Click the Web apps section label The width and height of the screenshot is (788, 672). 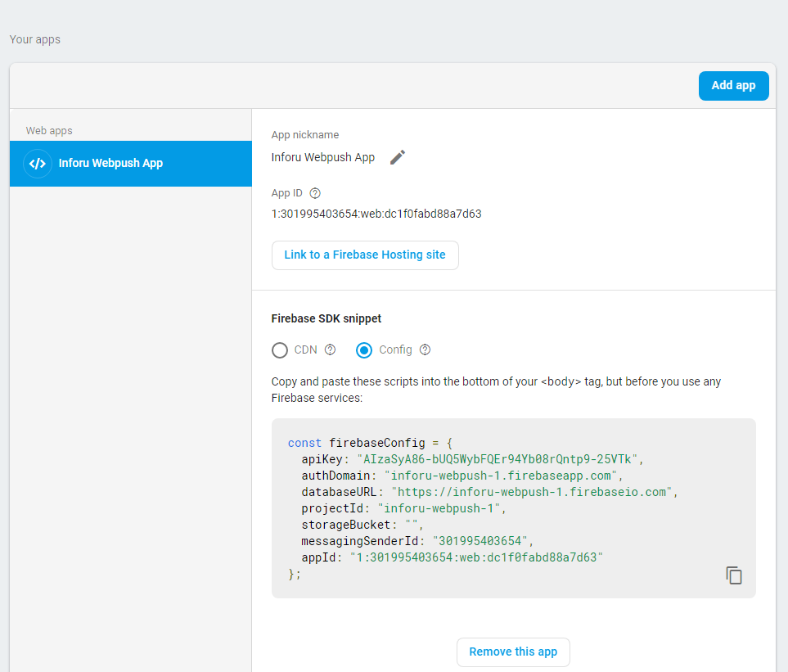click(x=49, y=131)
